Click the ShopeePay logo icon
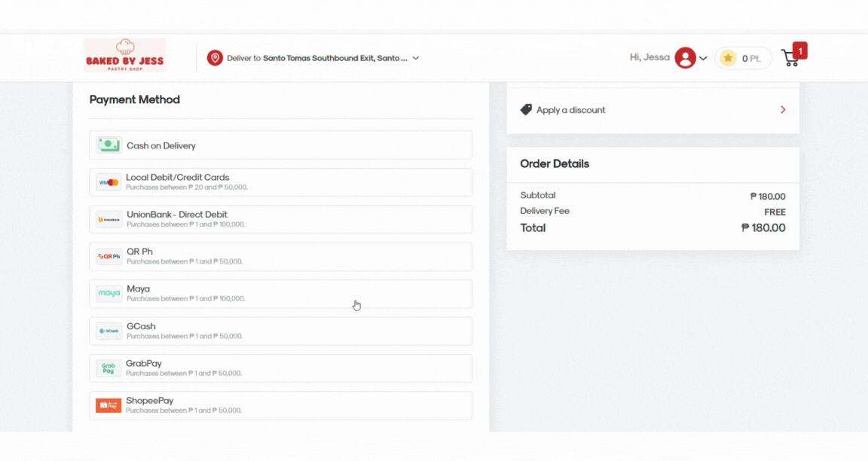This screenshot has height=461, width=868. pyautogui.click(x=108, y=406)
